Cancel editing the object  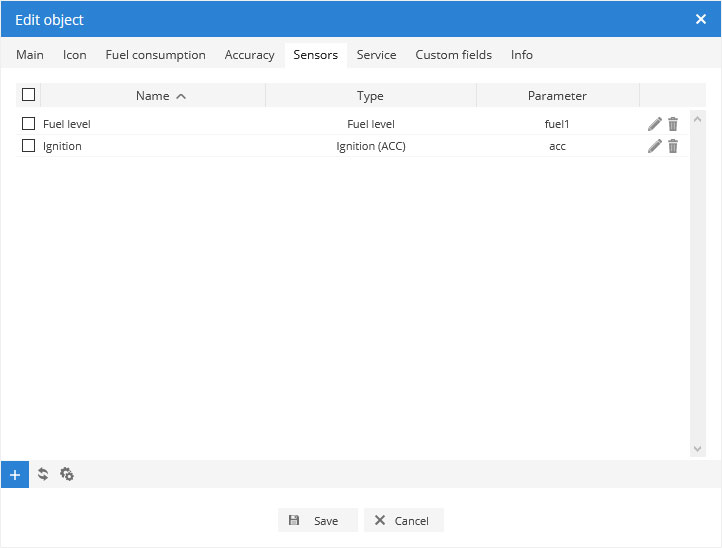point(404,520)
